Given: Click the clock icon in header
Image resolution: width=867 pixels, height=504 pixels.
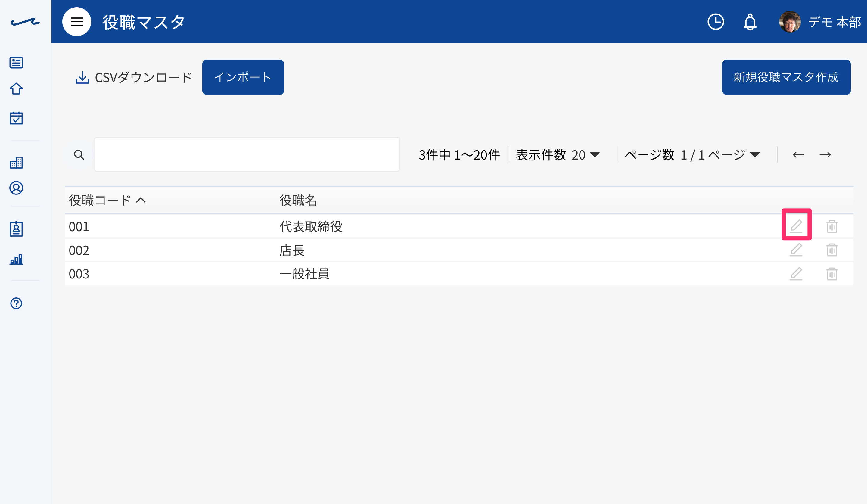Looking at the screenshot, I should click(x=716, y=22).
